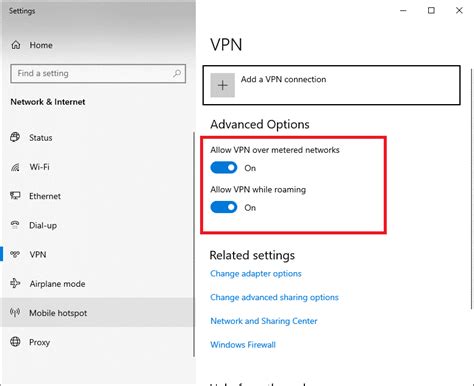Click the search magnifier icon
Screen dimensions: 474x386
(177, 73)
